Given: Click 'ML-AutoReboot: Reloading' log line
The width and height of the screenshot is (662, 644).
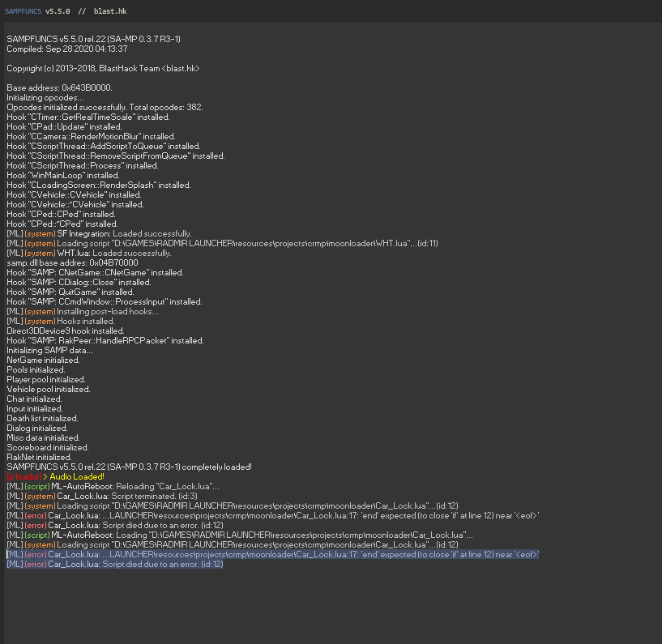Looking at the screenshot, I should coord(113,486).
